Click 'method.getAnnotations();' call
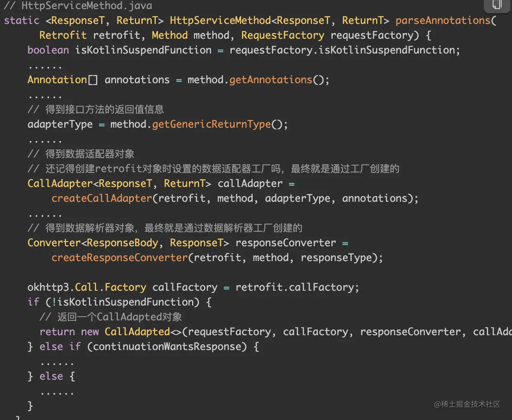 258,80
